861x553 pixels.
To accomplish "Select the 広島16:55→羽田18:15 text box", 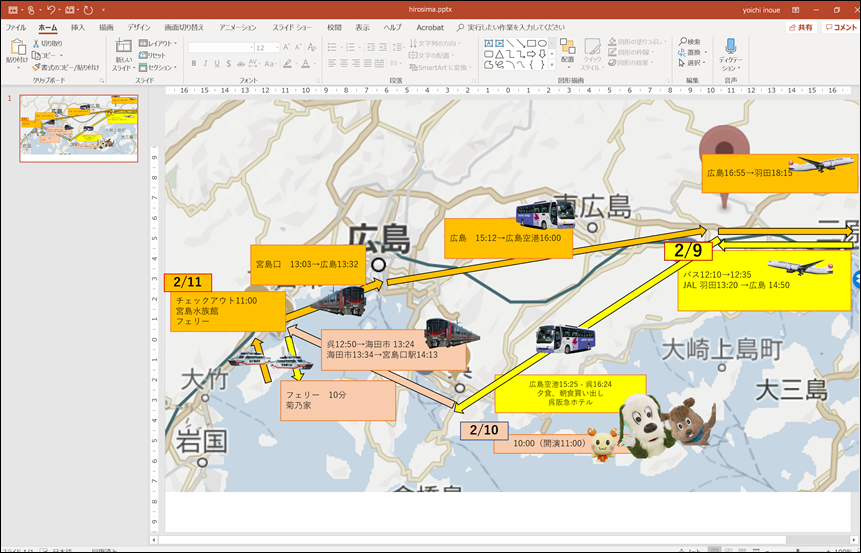I will pyautogui.click(x=779, y=174).
